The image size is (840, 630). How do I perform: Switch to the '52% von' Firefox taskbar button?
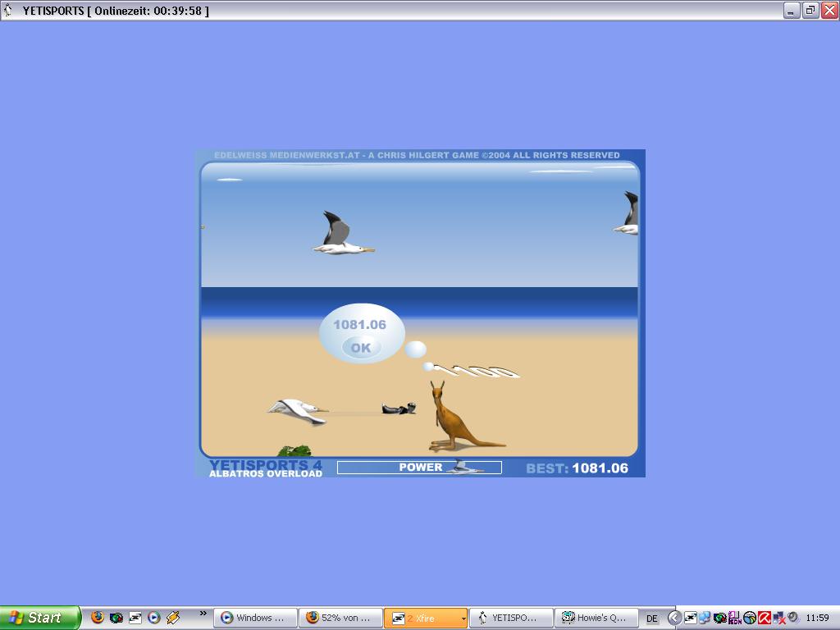[340, 618]
